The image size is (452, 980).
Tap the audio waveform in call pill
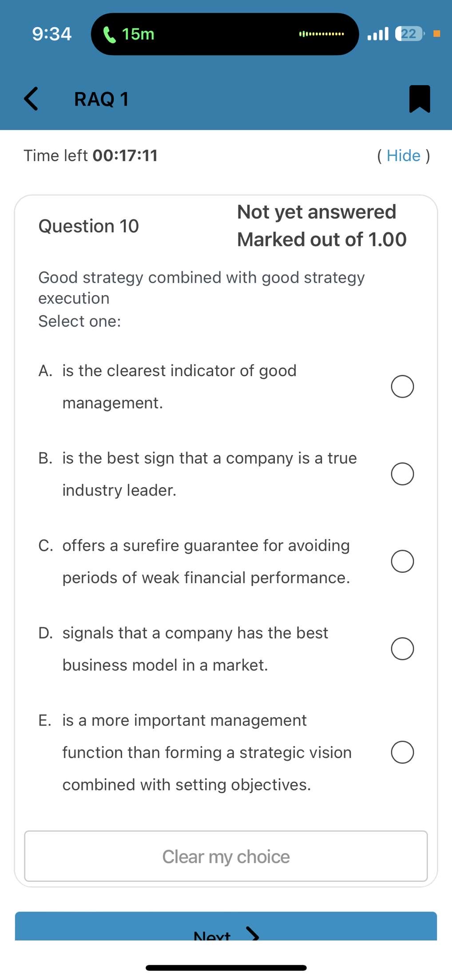321,34
